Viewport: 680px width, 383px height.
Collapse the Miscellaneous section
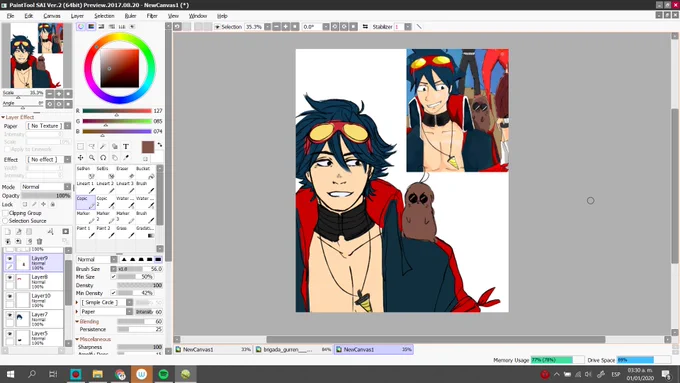click(x=77, y=339)
